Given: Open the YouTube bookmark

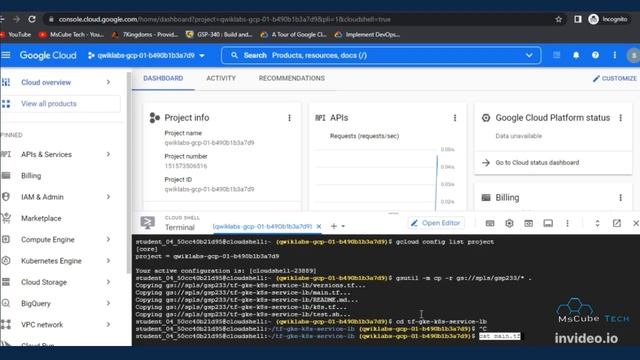Looking at the screenshot, I should coord(16,35).
